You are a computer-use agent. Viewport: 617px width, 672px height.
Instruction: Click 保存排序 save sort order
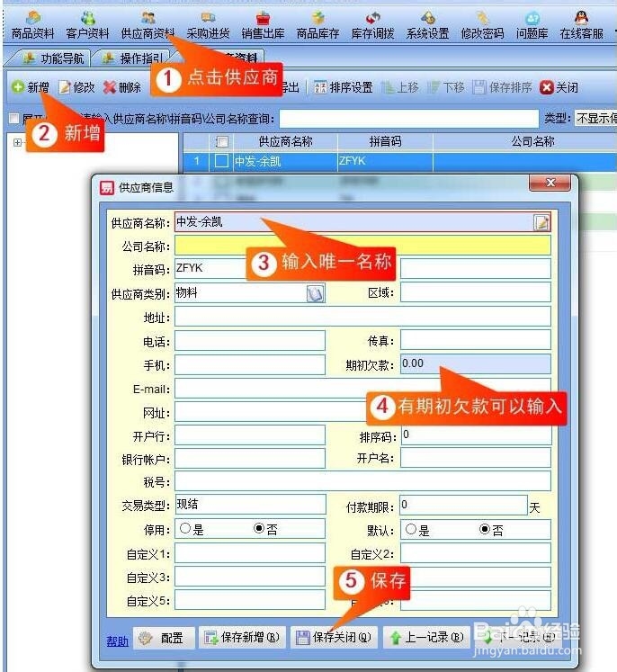click(x=502, y=87)
